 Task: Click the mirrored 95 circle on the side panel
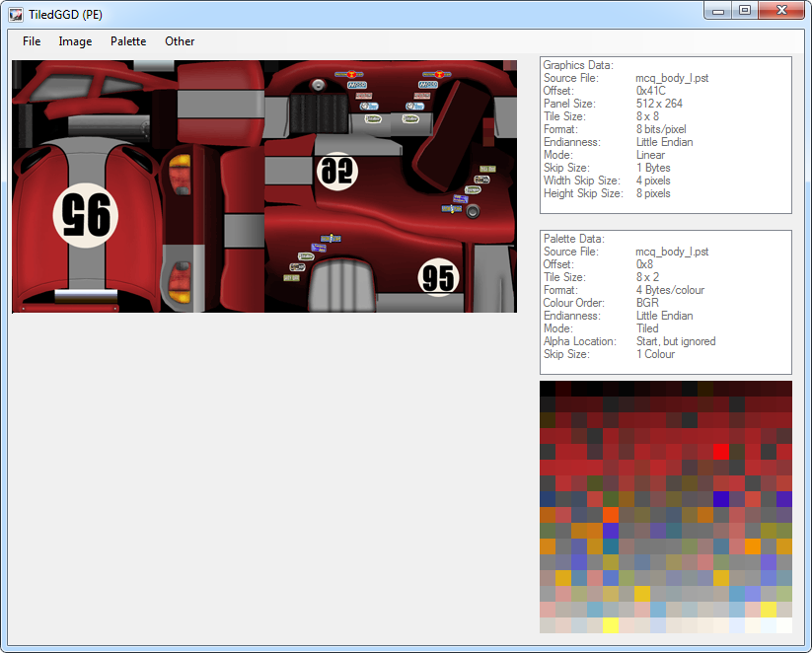(337, 171)
